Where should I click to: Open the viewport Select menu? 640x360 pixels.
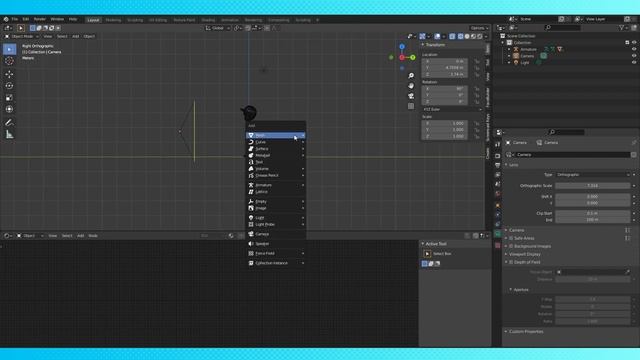tap(62, 36)
